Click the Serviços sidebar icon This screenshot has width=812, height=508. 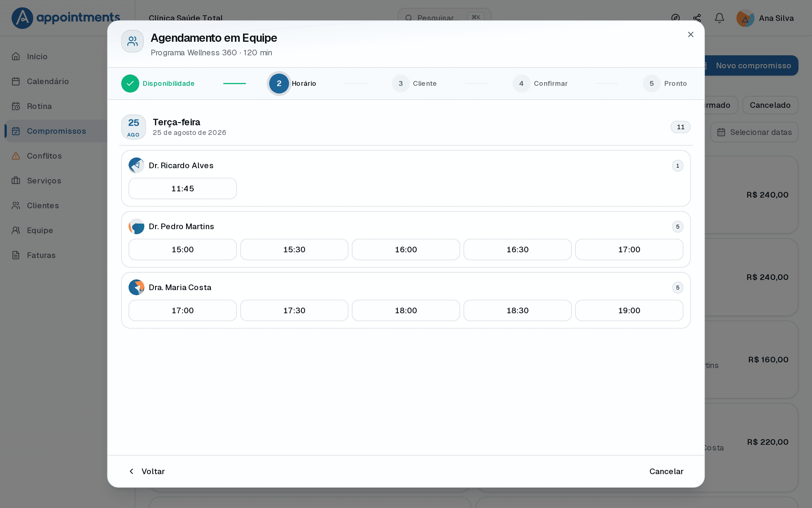(16, 181)
